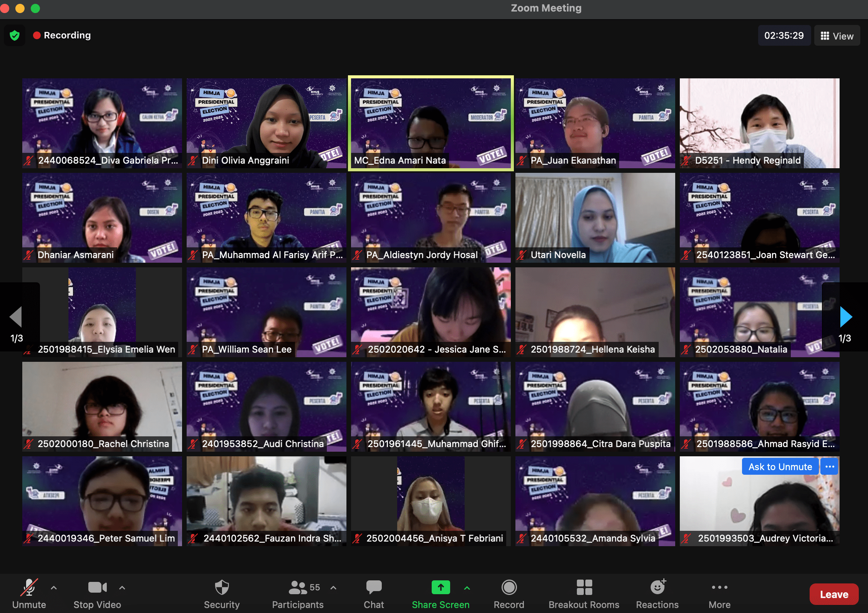Go to next gallery page arrow

pyautogui.click(x=846, y=317)
